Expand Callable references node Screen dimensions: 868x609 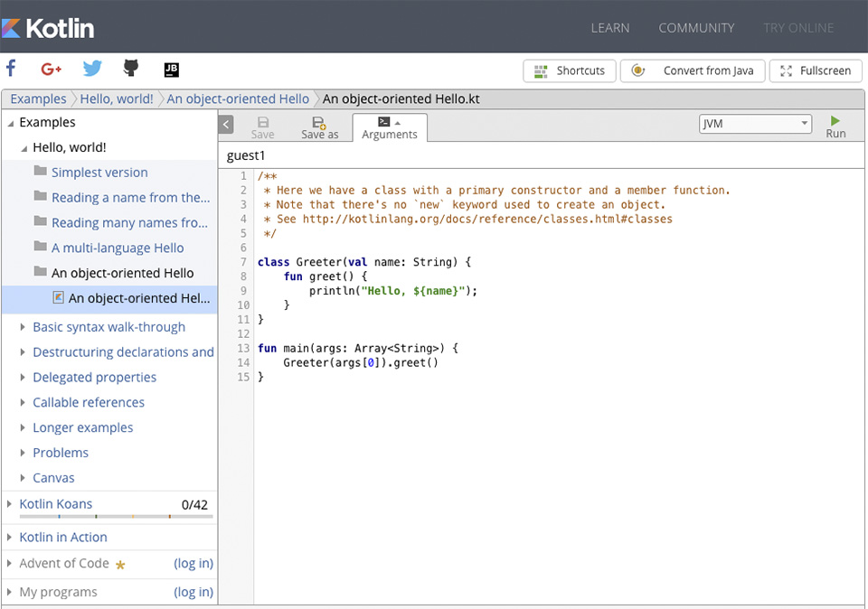23,402
